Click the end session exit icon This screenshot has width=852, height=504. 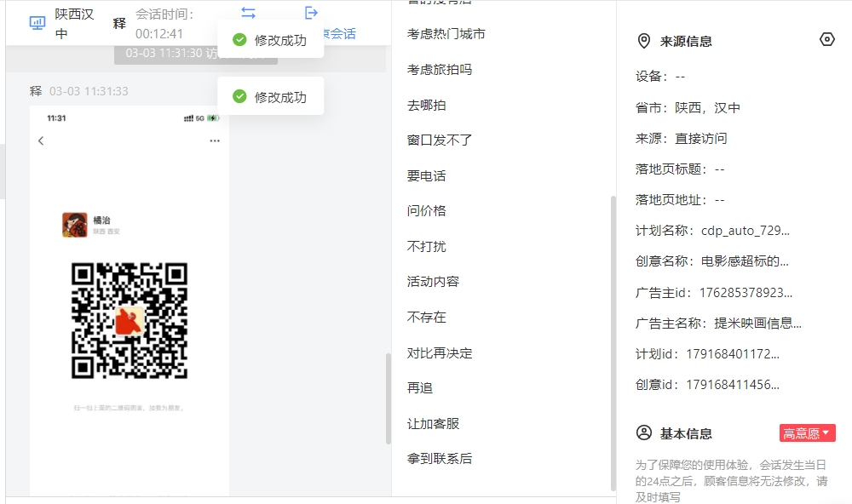[x=311, y=13]
